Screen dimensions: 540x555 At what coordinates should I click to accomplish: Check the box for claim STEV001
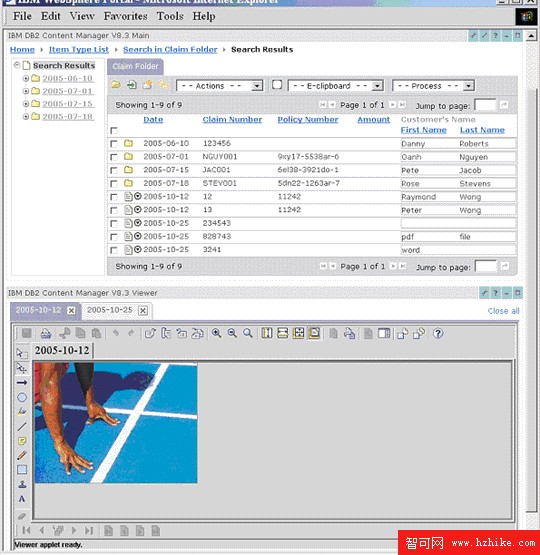coord(114,184)
